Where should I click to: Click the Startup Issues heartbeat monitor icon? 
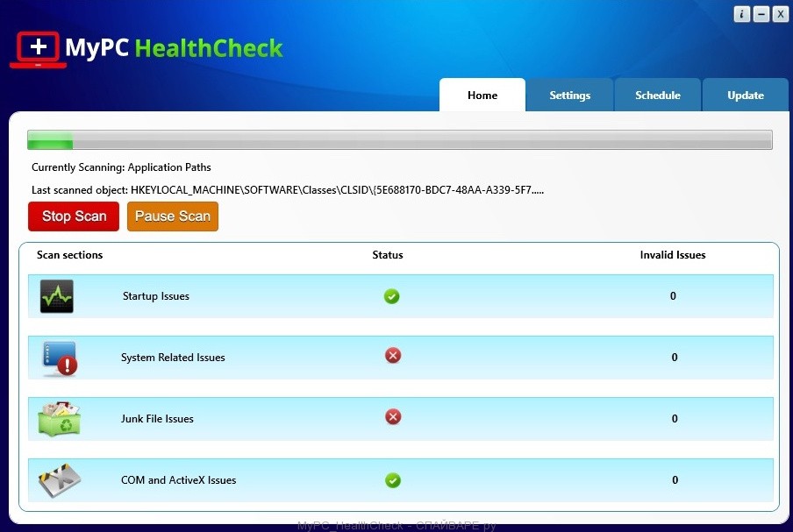click(x=57, y=296)
